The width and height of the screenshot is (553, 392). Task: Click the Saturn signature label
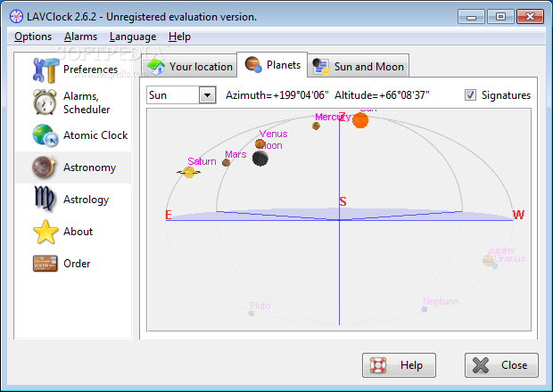(202, 161)
